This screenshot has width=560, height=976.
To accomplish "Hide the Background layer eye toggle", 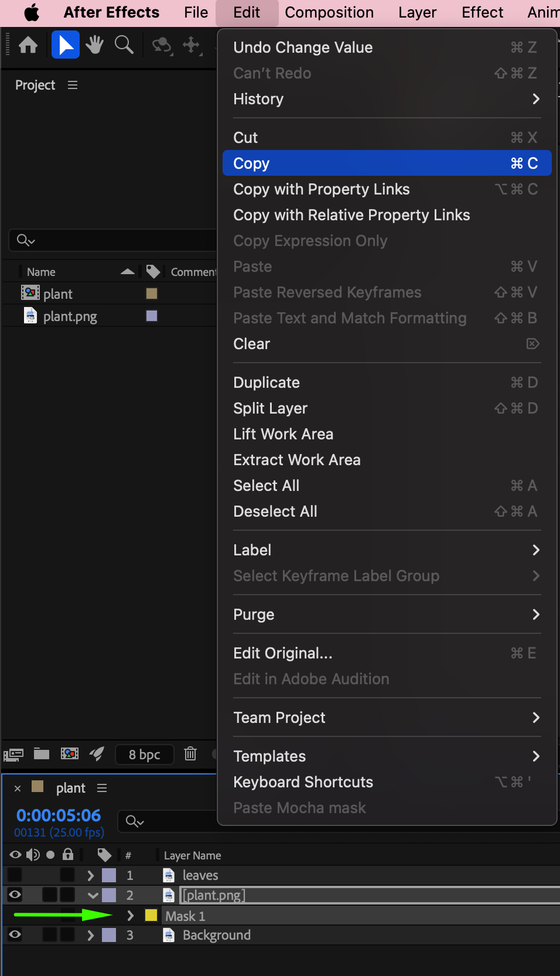I will (x=15, y=935).
